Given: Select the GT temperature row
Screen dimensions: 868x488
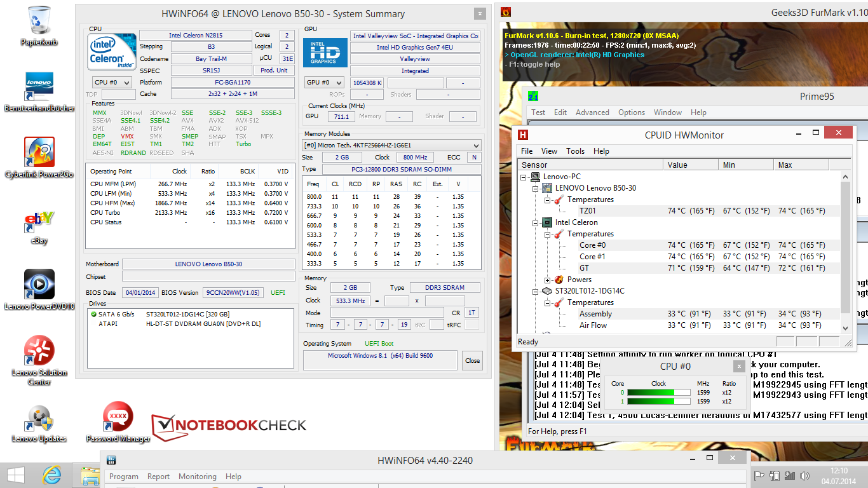Looking at the screenshot, I should (679, 268).
